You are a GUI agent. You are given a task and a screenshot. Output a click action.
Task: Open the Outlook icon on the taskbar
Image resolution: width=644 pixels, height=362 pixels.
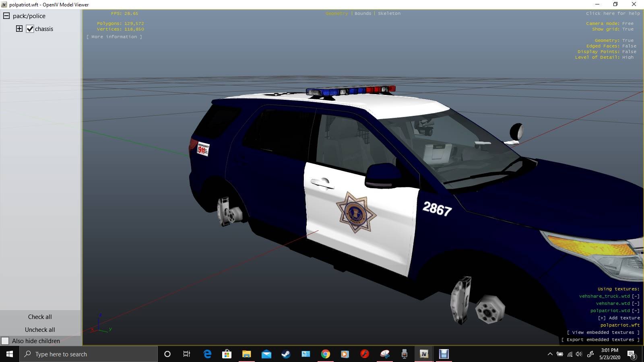tap(306, 354)
